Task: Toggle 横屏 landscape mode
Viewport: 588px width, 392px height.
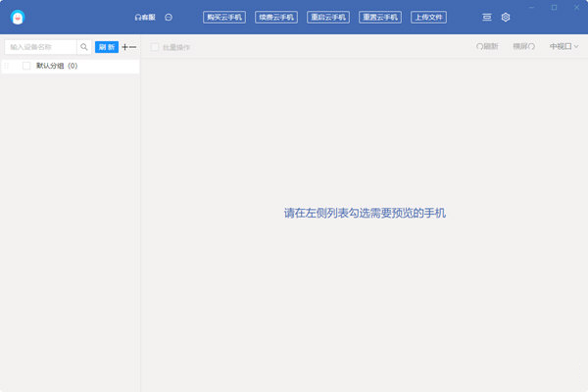Action: coord(524,47)
